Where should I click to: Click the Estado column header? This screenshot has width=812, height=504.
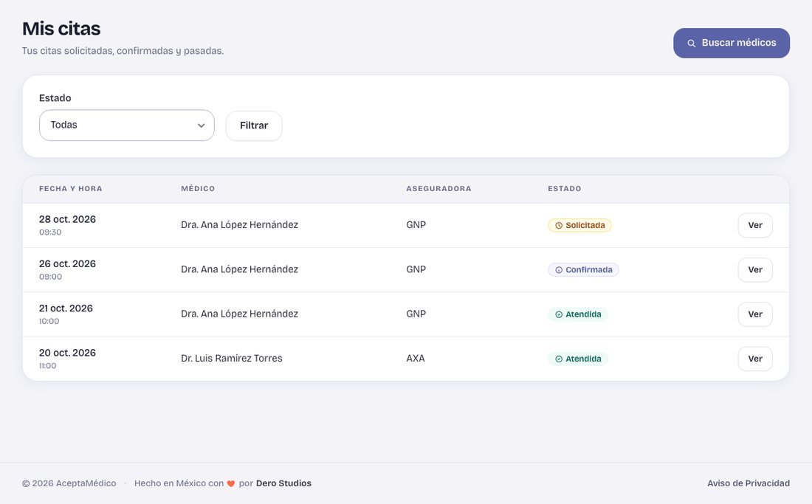point(565,189)
